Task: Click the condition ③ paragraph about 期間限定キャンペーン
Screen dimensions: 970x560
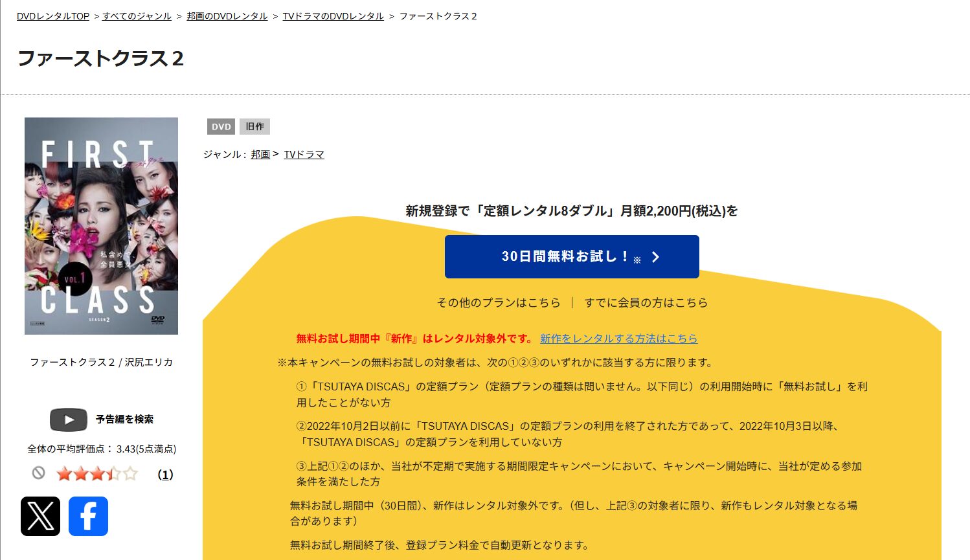Action: point(579,474)
